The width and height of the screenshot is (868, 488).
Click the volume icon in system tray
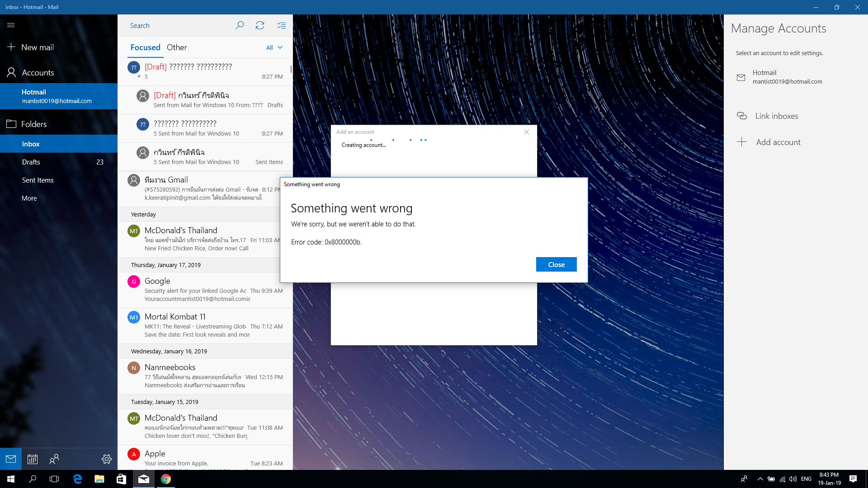(793, 479)
